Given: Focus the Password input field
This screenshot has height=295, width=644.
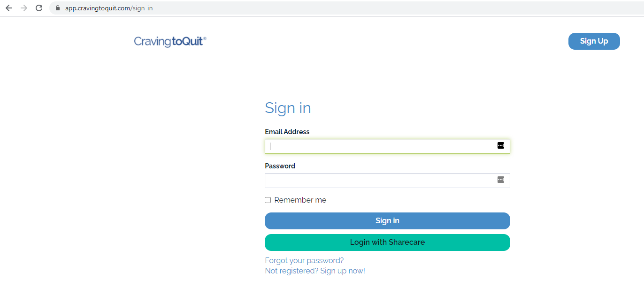Looking at the screenshot, I should 380,181.
